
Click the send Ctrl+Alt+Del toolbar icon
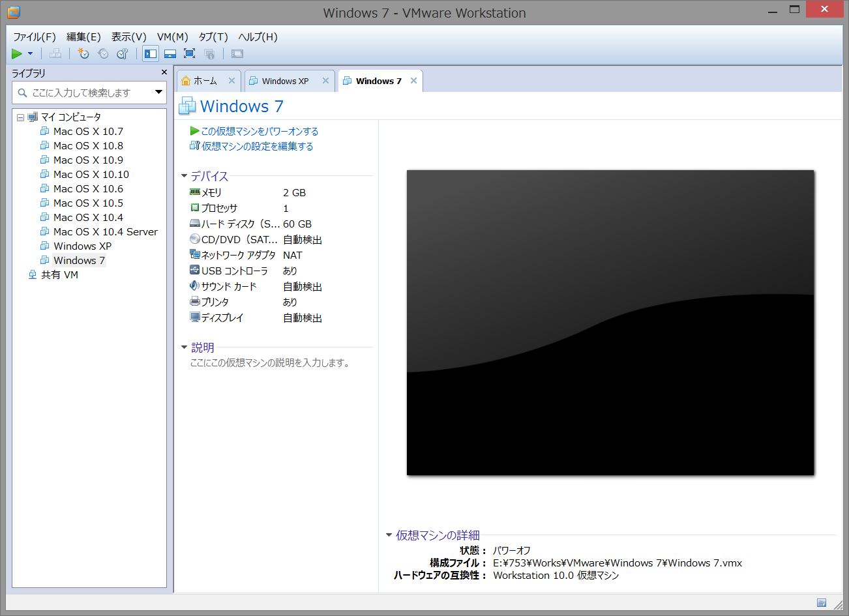click(x=55, y=54)
